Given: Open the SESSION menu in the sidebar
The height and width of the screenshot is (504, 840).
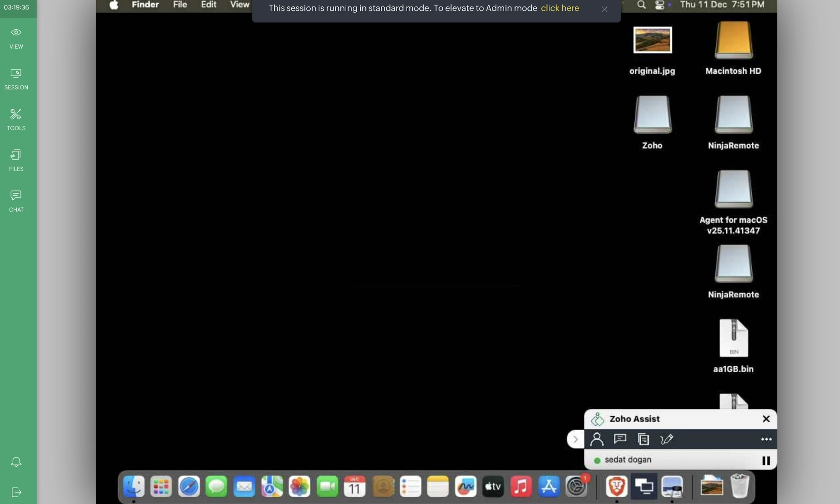Looking at the screenshot, I should click(16, 79).
